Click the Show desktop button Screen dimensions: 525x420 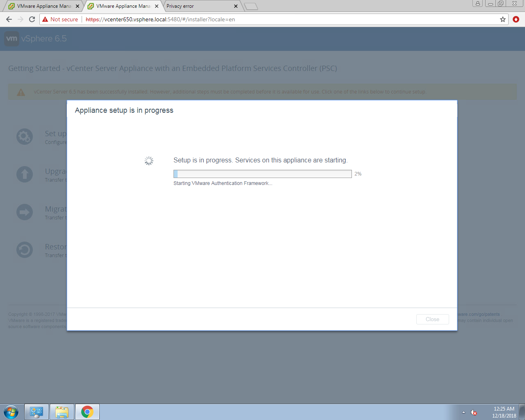click(x=522, y=412)
